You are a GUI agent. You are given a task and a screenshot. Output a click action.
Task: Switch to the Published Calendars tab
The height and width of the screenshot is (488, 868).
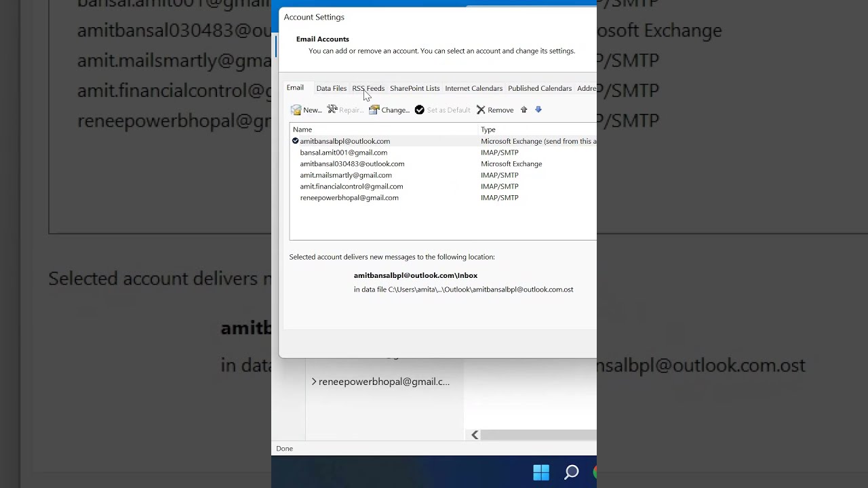coord(540,88)
